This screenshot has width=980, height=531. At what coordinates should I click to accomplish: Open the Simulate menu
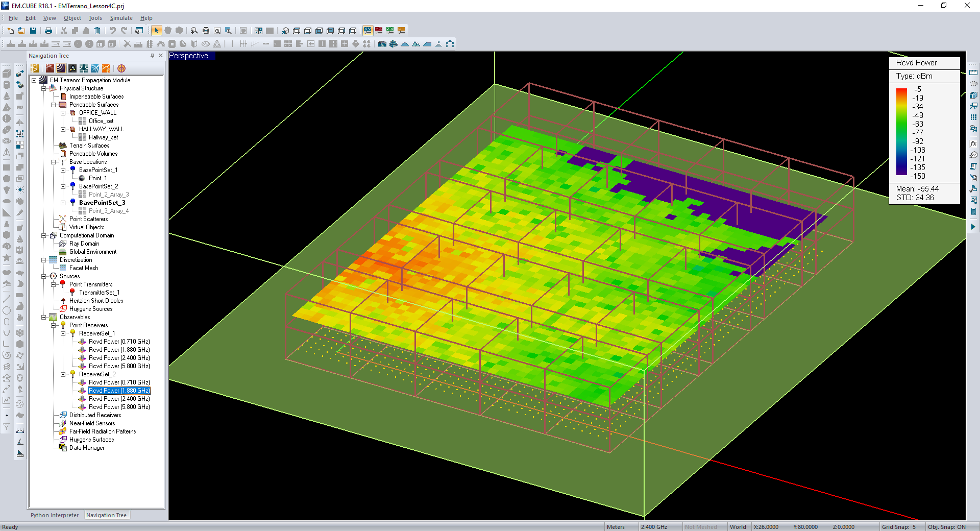click(x=121, y=18)
